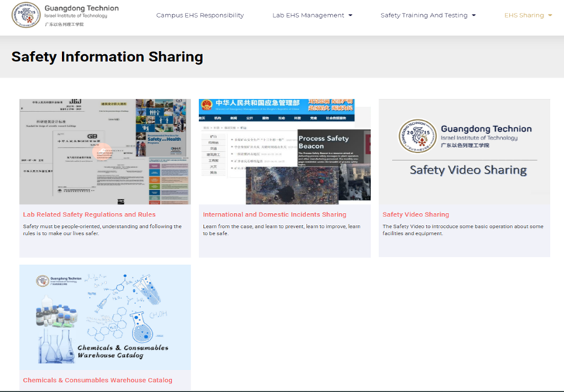The width and height of the screenshot is (564, 392).
Task: Expand the Lab EHS Management dropdown arrow
Action: point(350,16)
